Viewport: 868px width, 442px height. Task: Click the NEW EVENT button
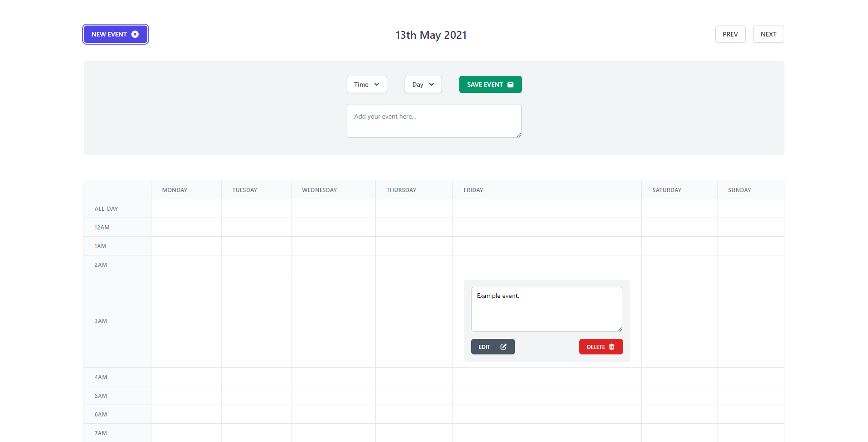tap(115, 34)
